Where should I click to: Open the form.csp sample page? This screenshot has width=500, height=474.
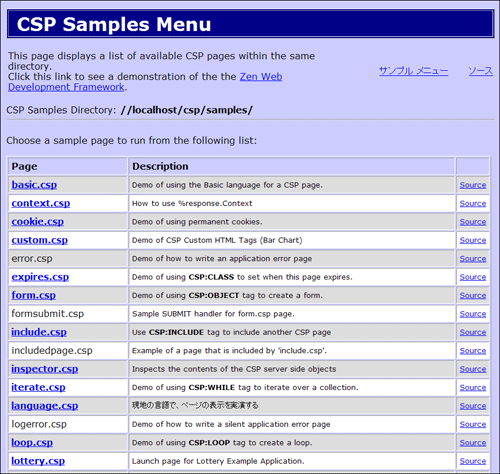(33, 295)
